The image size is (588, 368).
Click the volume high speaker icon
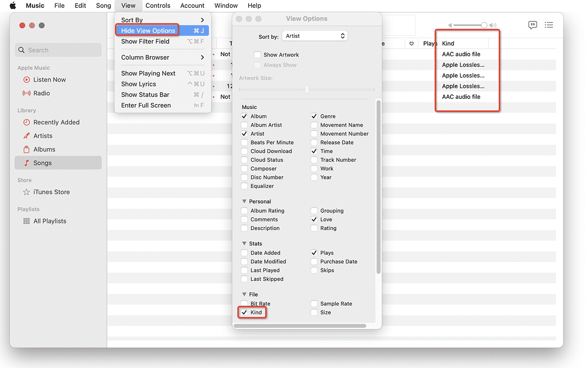click(x=493, y=25)
